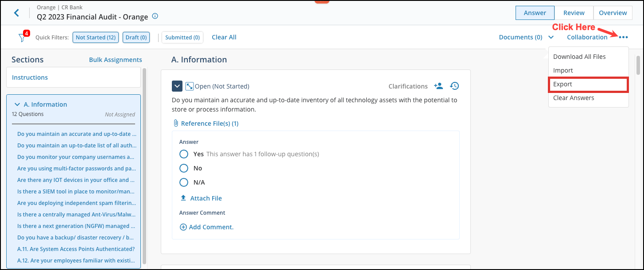
Task: Open question 'Is there a centrally managed Ant-Virus'
Action: click(x=77, y=215)
